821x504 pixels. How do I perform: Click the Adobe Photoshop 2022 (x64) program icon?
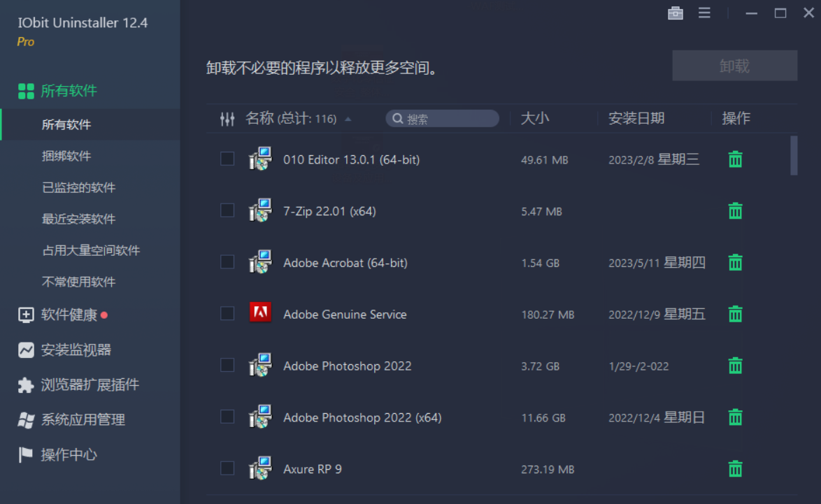point(260,417)
